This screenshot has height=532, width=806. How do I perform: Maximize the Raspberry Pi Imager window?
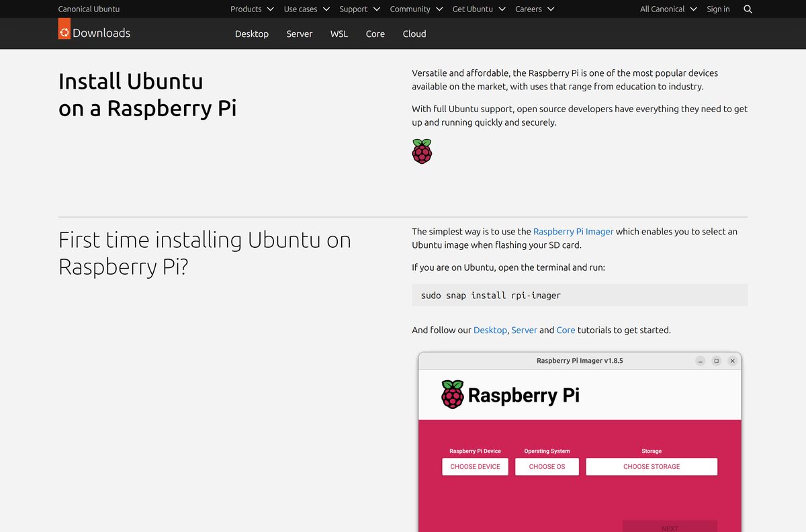(716, 361)
